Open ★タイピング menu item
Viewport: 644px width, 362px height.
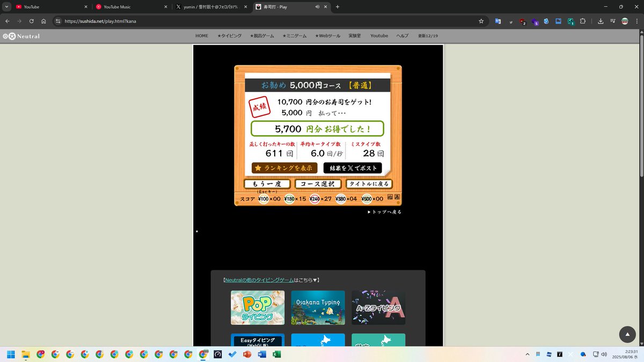[x=229, y=36]
